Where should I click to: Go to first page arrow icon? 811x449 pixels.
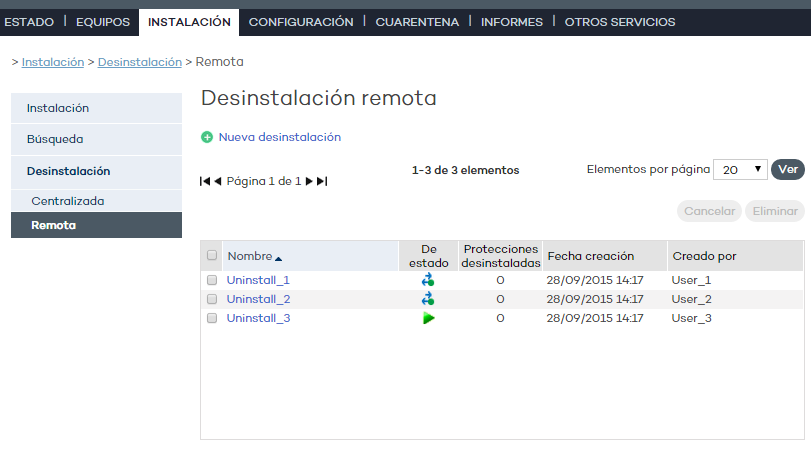pos(205,181)
